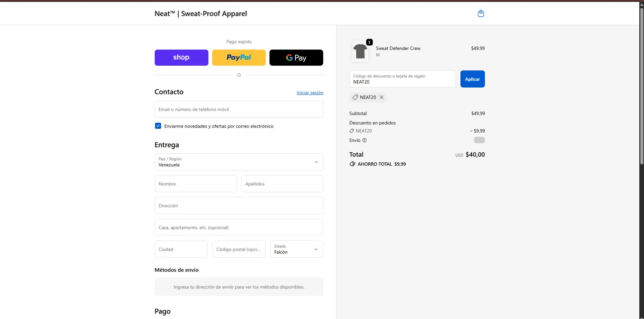Open the shopping bag cart icon
The image size is (644, 319).
(x=481, y=13)
